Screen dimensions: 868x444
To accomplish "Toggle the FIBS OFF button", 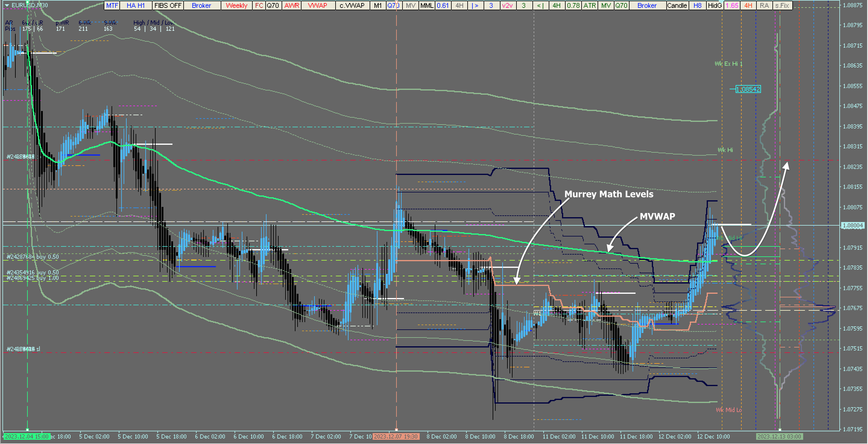I will 168,5.
